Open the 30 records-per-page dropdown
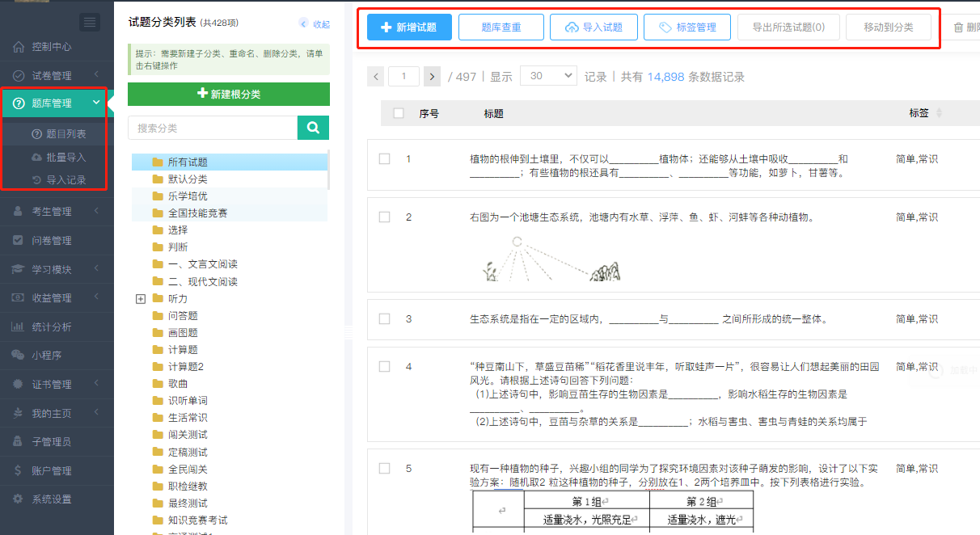The image size is (980, 535). (548, 76)
